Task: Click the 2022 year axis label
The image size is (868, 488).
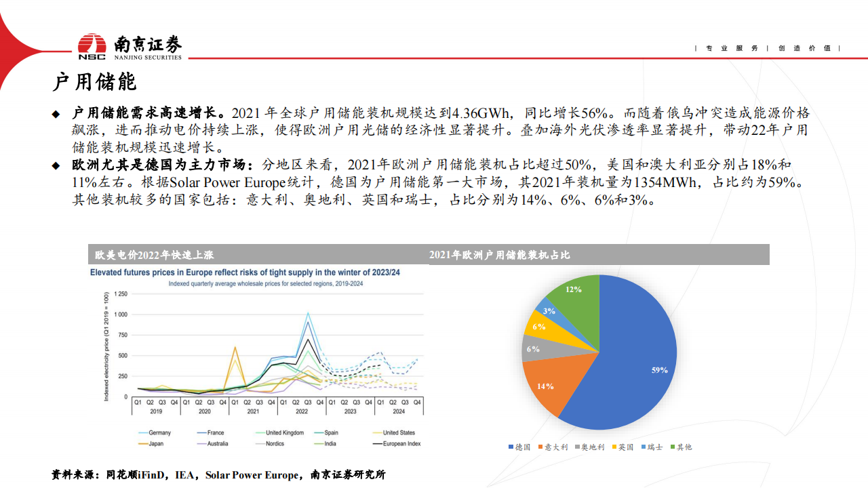Action: pos(302,411)
